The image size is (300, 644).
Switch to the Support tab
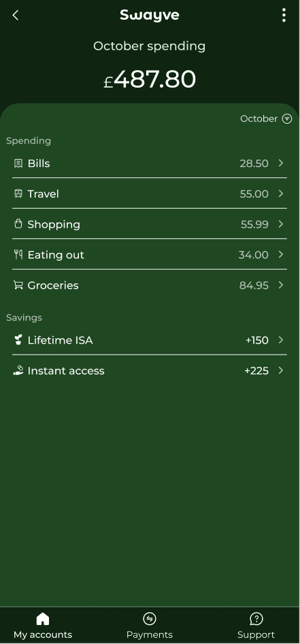coord(256,626)
